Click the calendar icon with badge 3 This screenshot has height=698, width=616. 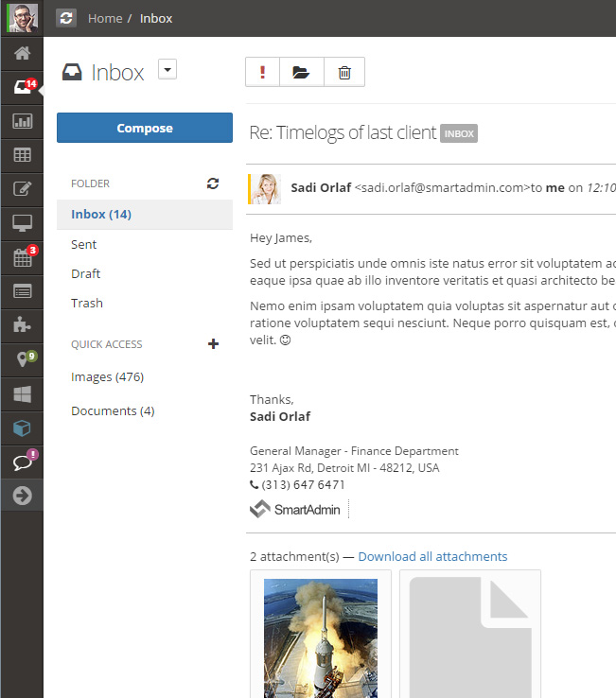click(x=22, y=257)
